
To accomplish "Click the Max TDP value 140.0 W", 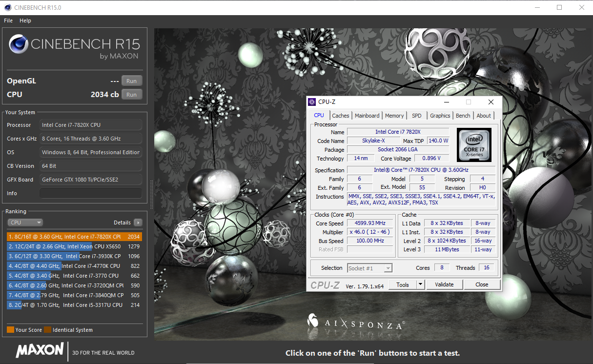I will coord(438,141).
